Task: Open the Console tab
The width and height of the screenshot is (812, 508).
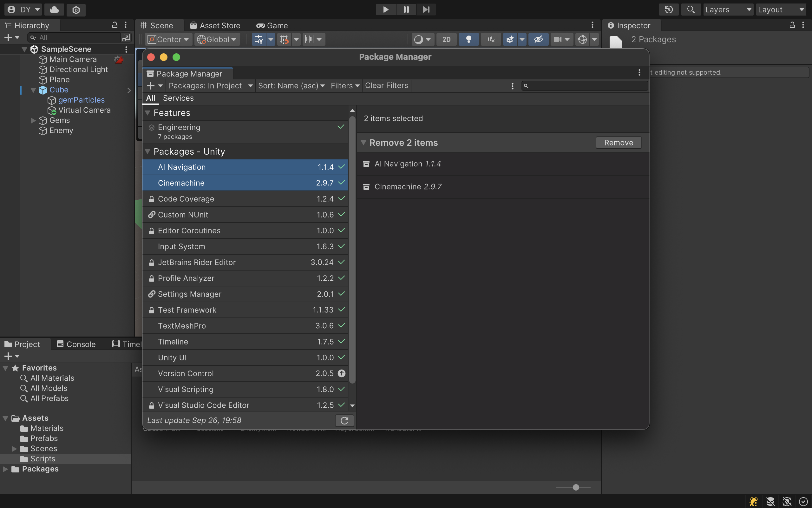Action: [76, 344]
